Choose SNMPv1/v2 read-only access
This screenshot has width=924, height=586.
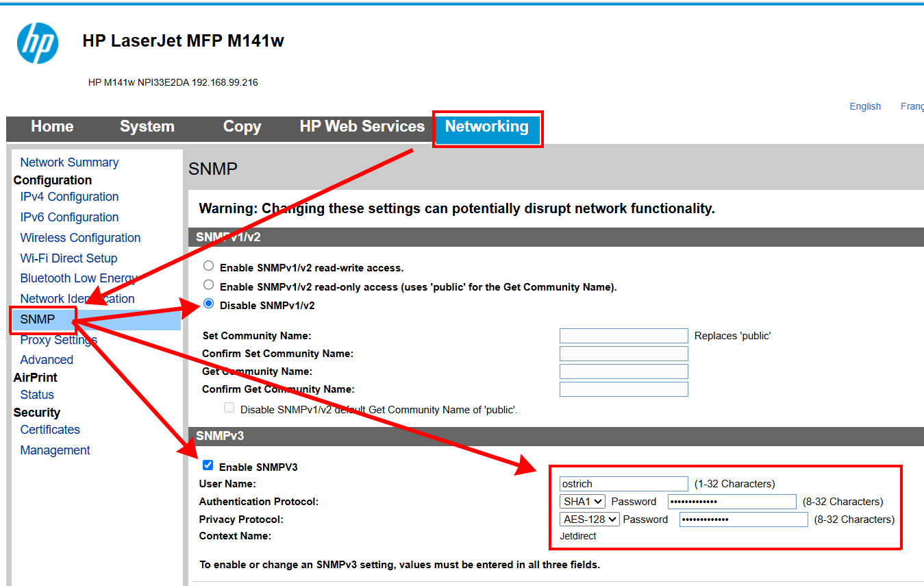(x=208, y=284)
